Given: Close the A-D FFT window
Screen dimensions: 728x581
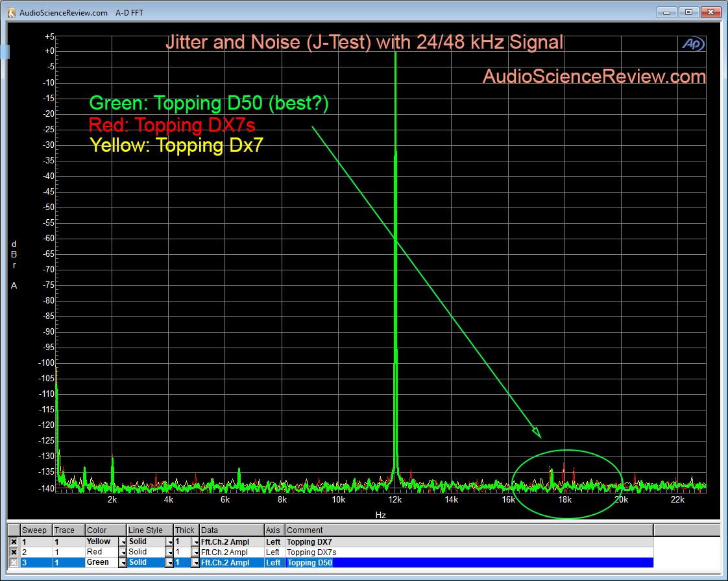Looking at the screenshot, I should coord(710,12).
